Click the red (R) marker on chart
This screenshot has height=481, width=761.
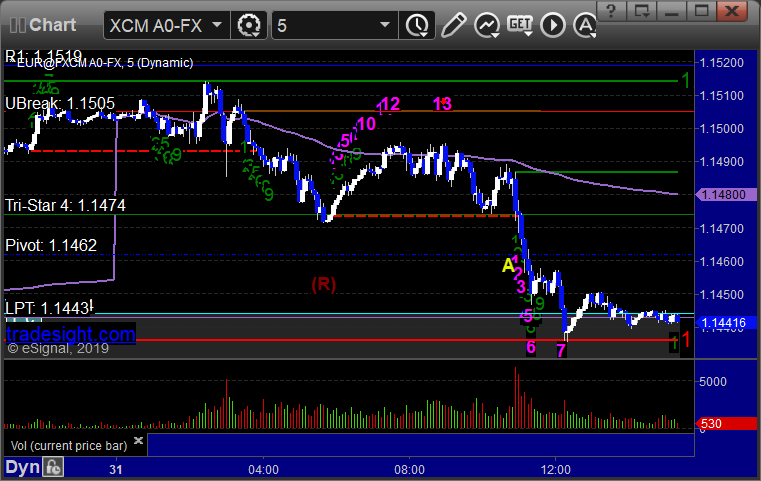point(324,284)
